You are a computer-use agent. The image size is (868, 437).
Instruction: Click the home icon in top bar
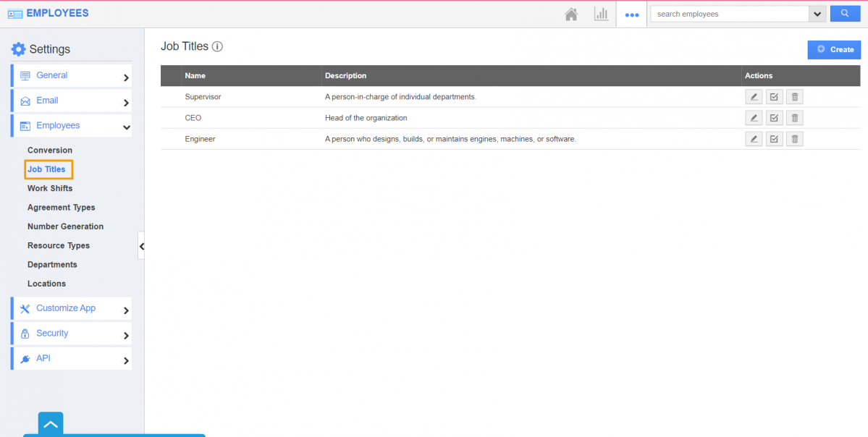[571, 14]
